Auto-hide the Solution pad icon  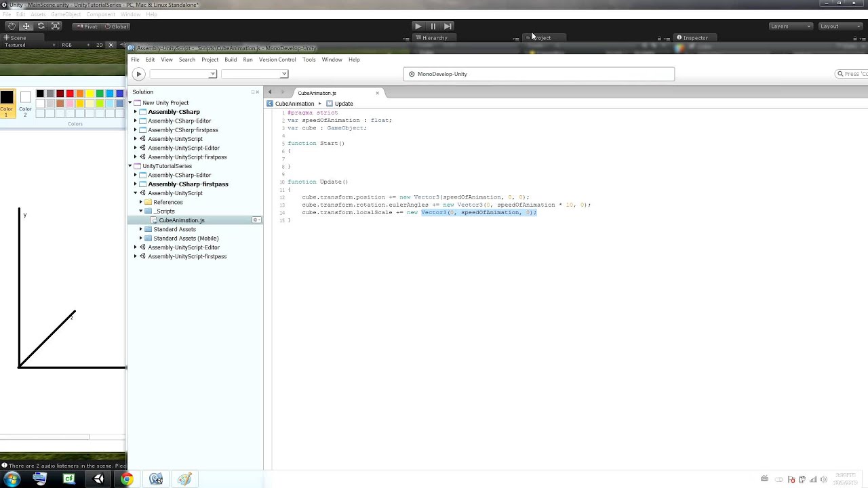click(252, 92)
